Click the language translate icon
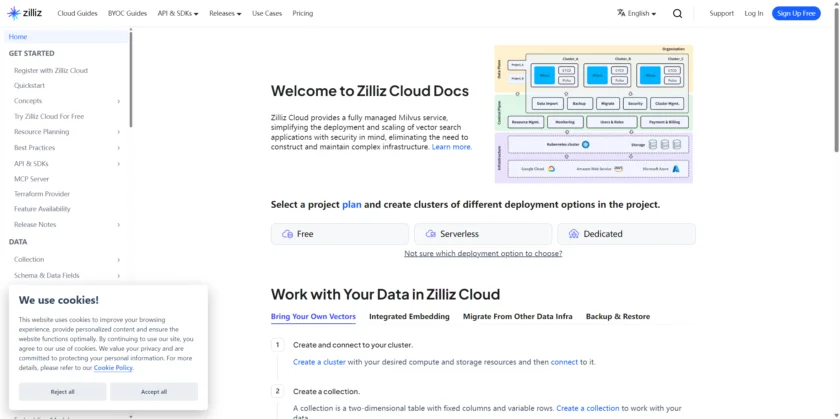Viewport: 840px width, 419px height. click(x=621, y=13)
